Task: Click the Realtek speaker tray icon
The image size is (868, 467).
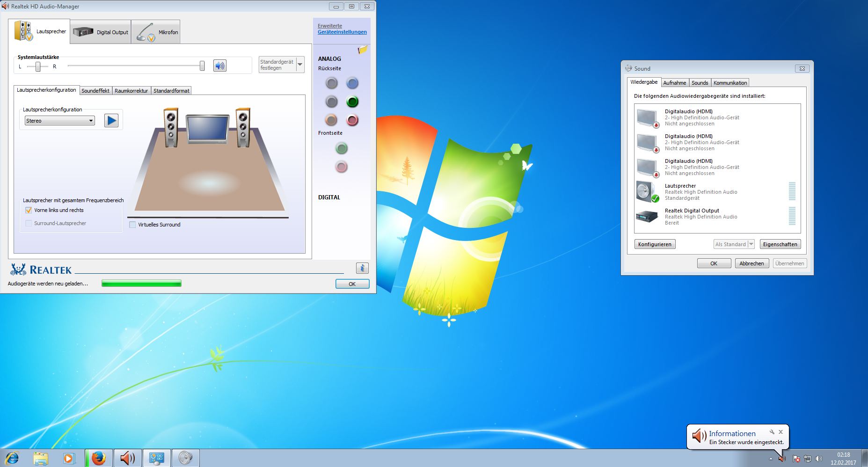Action: click(782, 459)
